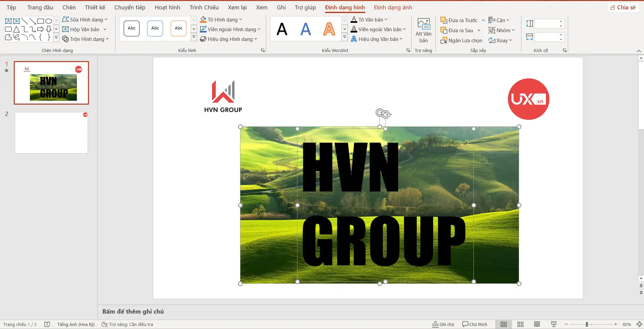This screenshot has height=329, width=644.
Task: Expand the Tô Hình dạng dropdown
Action: click(240, 20)
